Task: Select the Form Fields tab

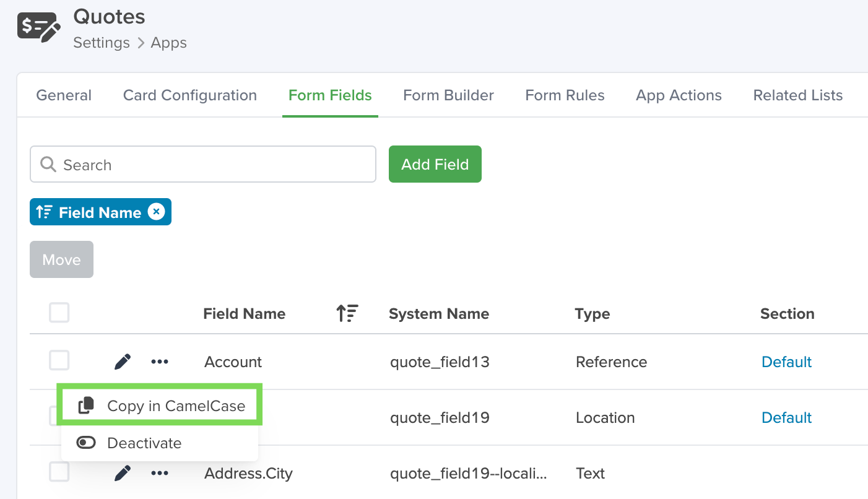Action: [x=330, y=95]
